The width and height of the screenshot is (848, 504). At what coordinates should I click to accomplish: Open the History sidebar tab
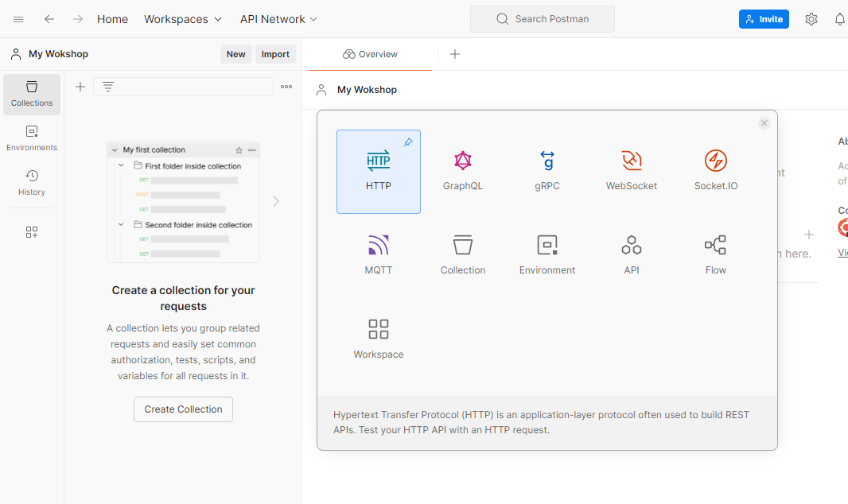[32, 182]
